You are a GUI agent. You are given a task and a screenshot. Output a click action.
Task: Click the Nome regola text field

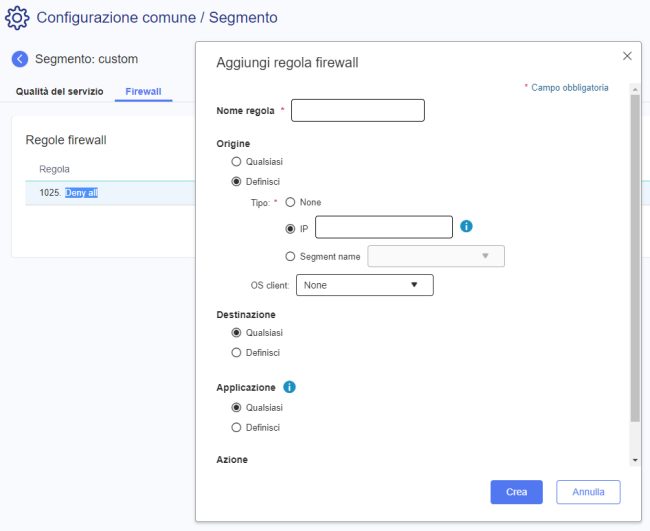[357, 110]
